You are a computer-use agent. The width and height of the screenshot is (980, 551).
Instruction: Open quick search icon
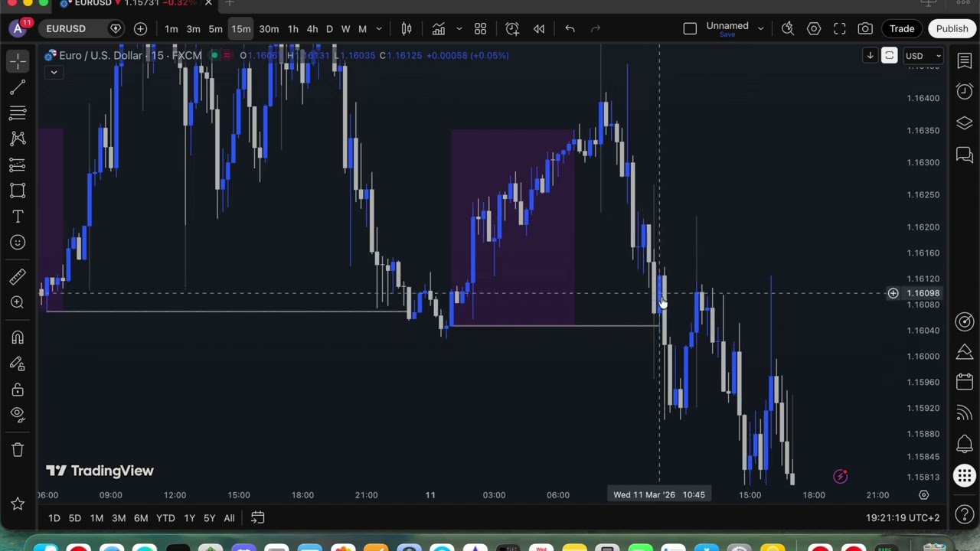788,28
